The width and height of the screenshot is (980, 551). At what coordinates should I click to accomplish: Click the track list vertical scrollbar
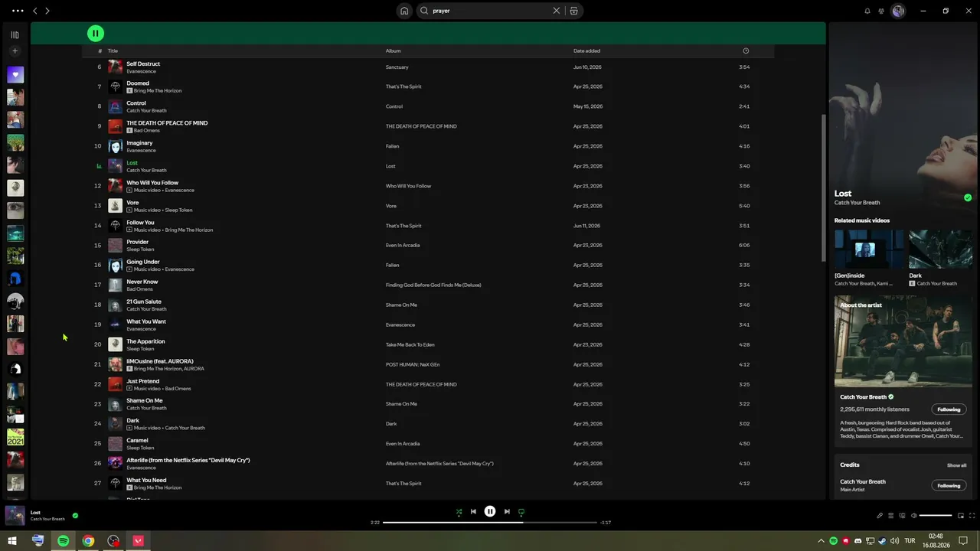tap(824, 187)
